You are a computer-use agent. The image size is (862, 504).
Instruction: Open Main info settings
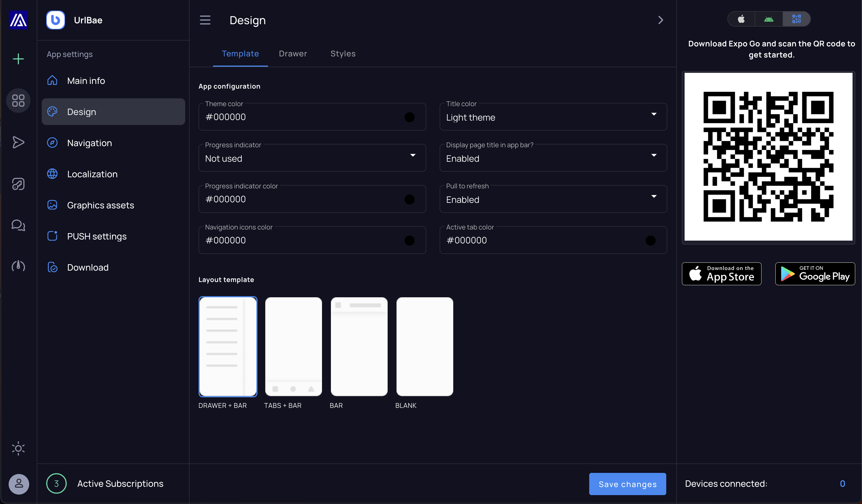(113, 81)
